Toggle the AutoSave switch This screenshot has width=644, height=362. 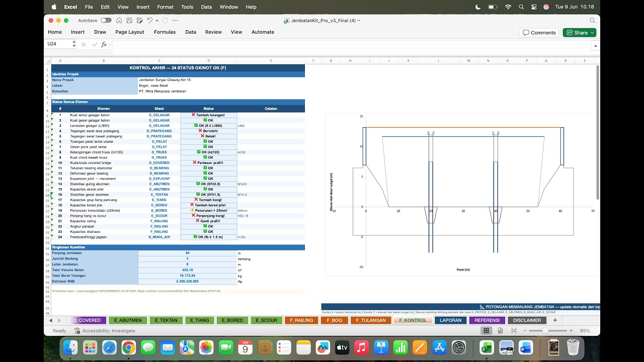(x=106, y=21)
